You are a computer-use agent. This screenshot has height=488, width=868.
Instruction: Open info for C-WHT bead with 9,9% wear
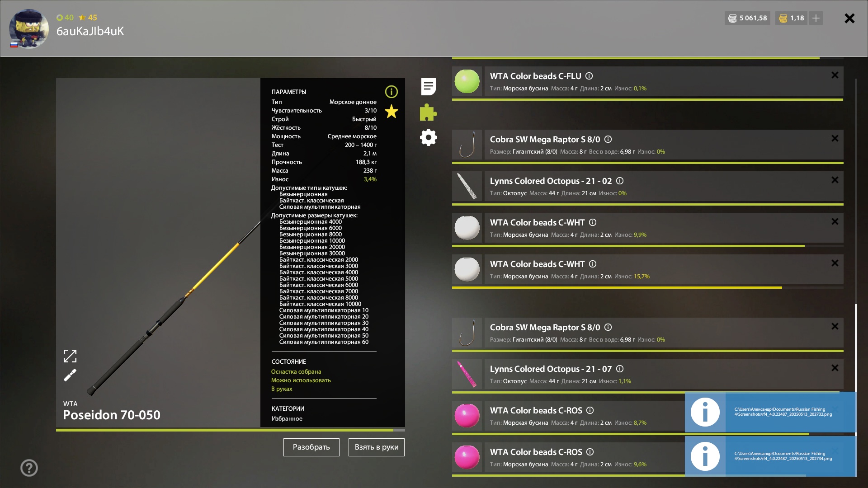click(x=593, y=222)
